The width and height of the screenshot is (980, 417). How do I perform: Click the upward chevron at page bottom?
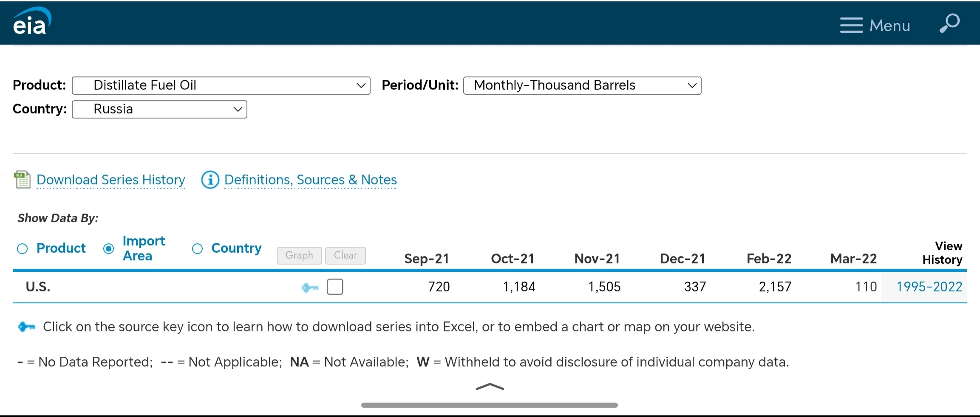[x=490, y=386]
